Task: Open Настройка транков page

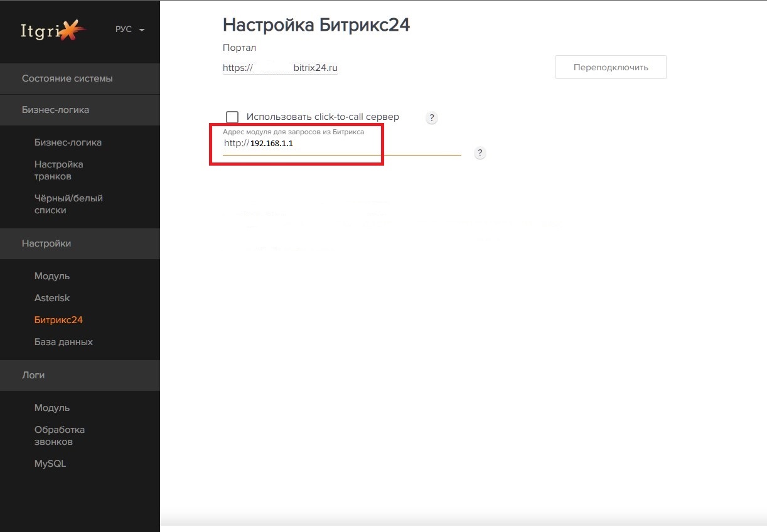Action: (x=58, y=170)
